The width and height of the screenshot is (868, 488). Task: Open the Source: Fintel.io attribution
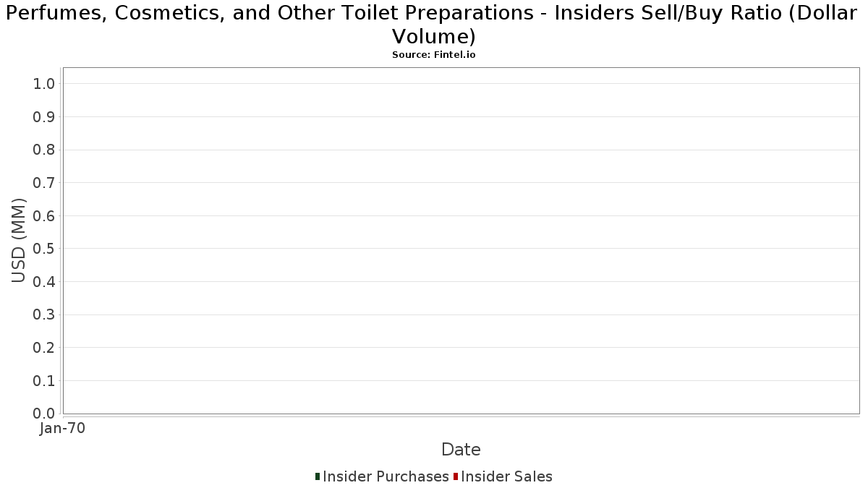pyautogui.click(x=434, y=55)
